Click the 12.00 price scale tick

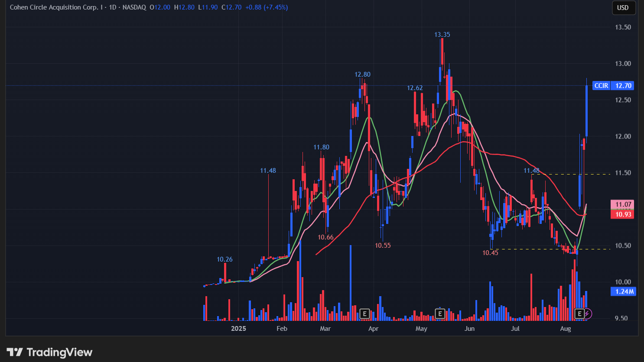[623, 136]
